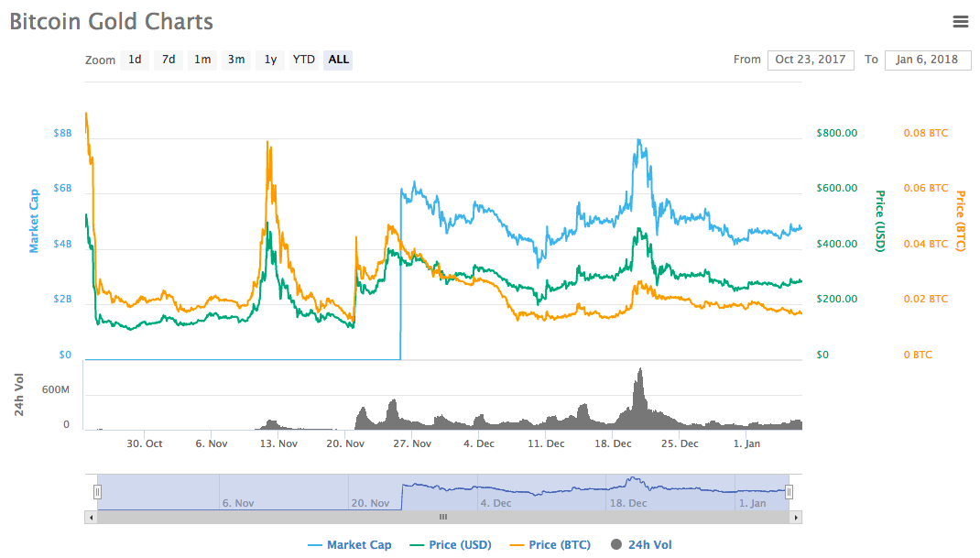
Task: Edit the From date Oct 23, 2017
Action: click(x=810, y=60)
